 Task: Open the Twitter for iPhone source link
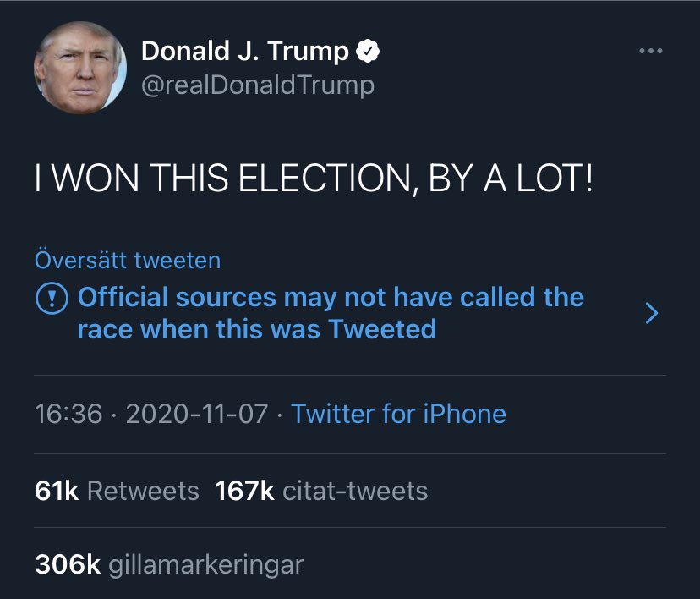[x=399, y=414]
